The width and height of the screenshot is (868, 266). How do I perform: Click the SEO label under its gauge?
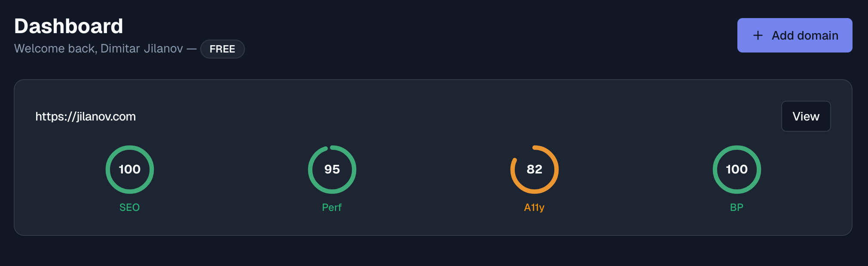click(x=129, y=207)
